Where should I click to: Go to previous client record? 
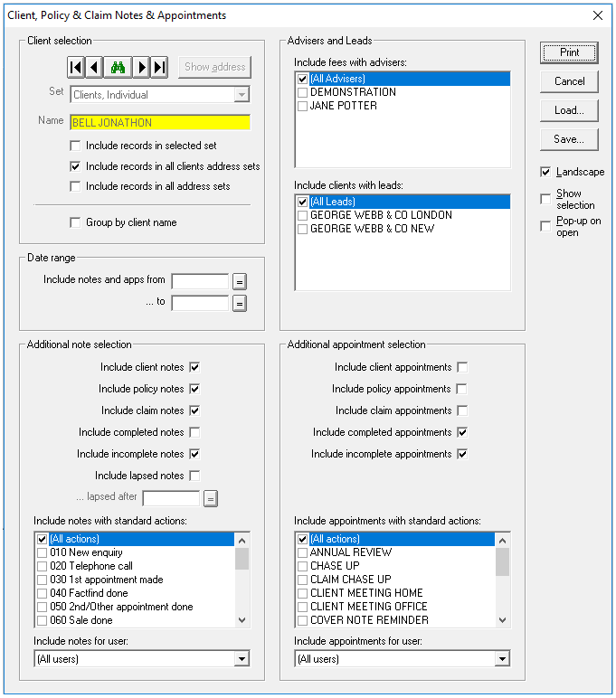pos(94,67)
